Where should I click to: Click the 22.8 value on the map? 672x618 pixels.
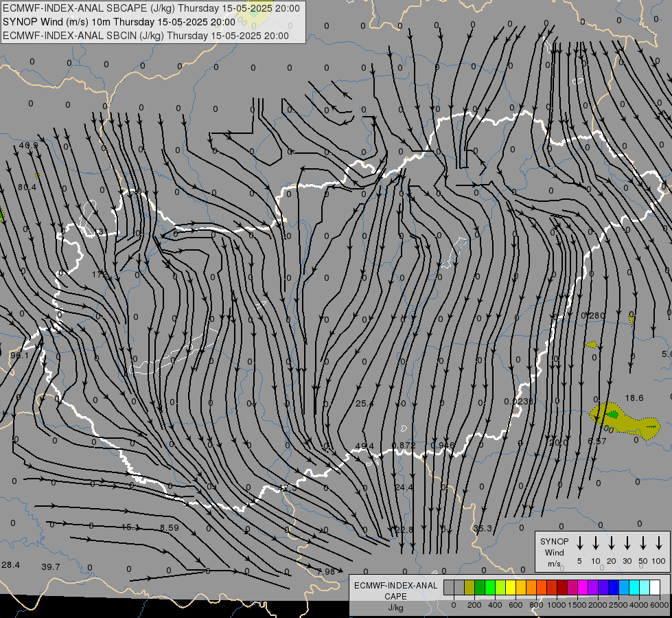point(404,529)
